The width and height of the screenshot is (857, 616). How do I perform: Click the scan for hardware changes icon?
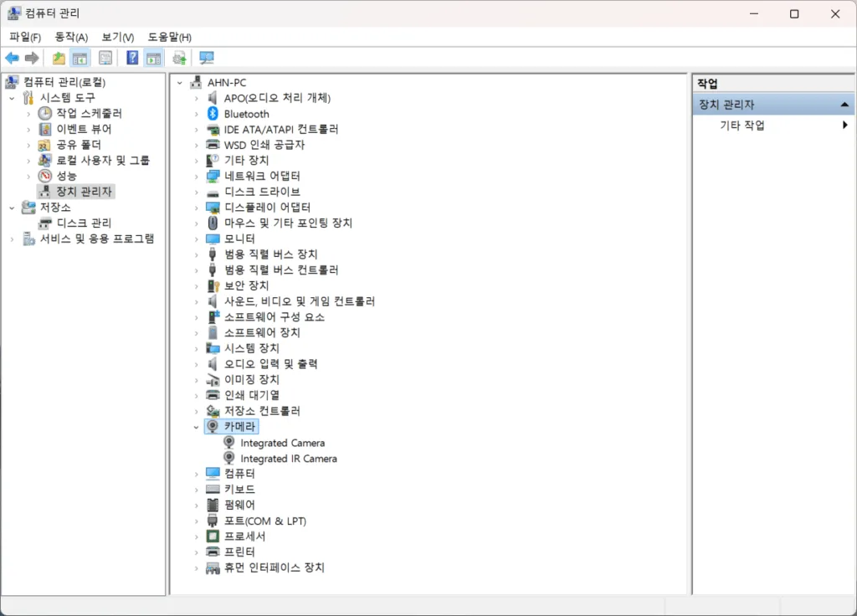coord(206,58)
